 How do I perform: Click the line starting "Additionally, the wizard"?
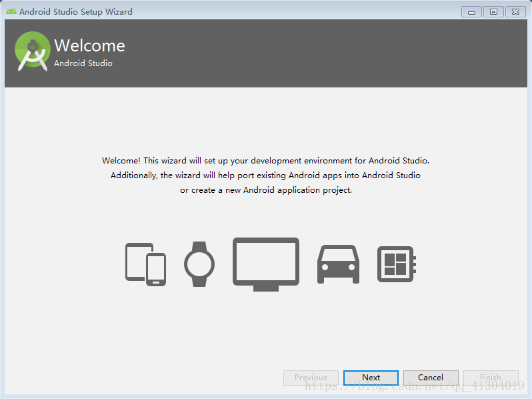pyautogui.click(x=265, y=175)
